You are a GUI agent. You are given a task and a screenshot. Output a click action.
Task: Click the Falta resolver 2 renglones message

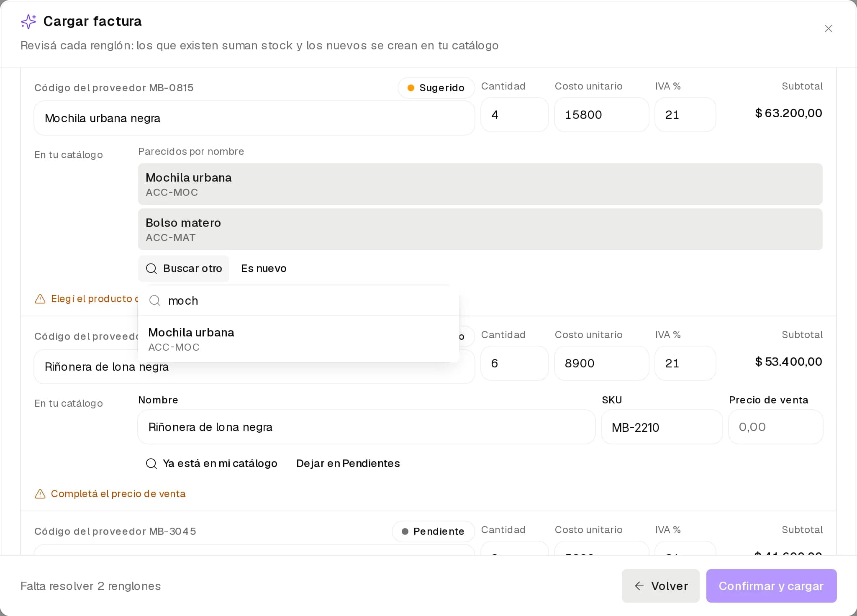click(x=91, y=586)
